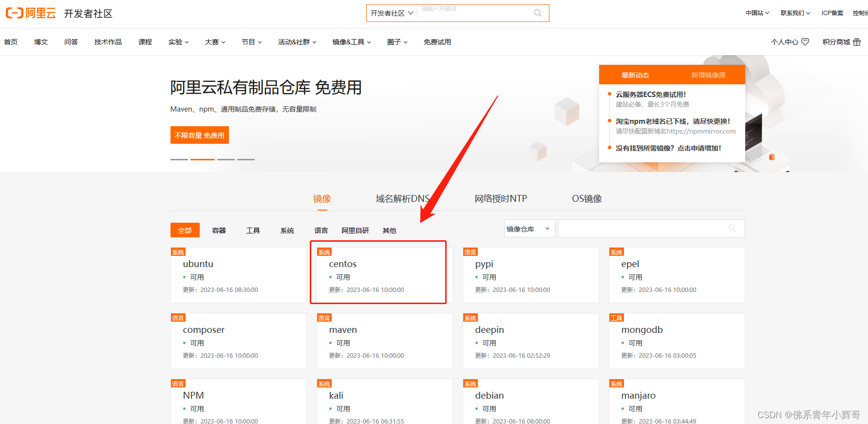Switch to the 网络授时NTP tab

click(x=501, y=199)
